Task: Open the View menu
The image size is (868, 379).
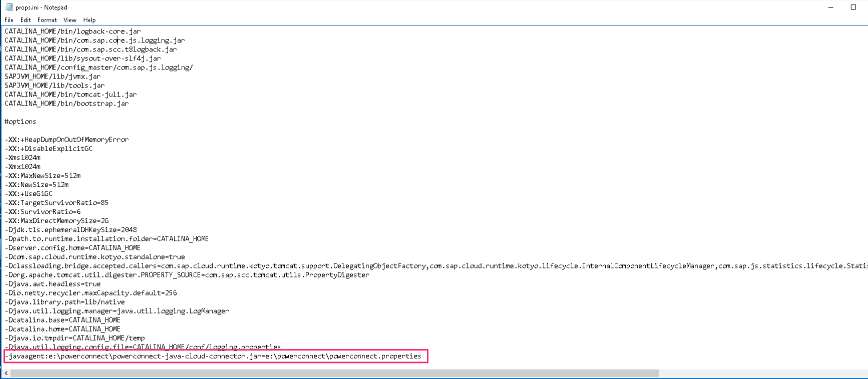Action: (70, 20)
